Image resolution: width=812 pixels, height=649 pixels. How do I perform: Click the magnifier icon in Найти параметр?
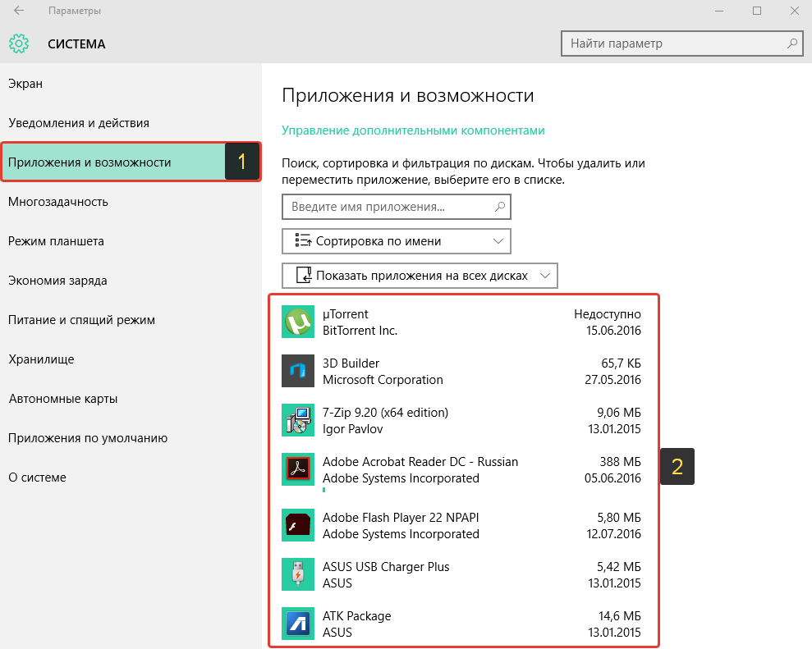[791, 43]
